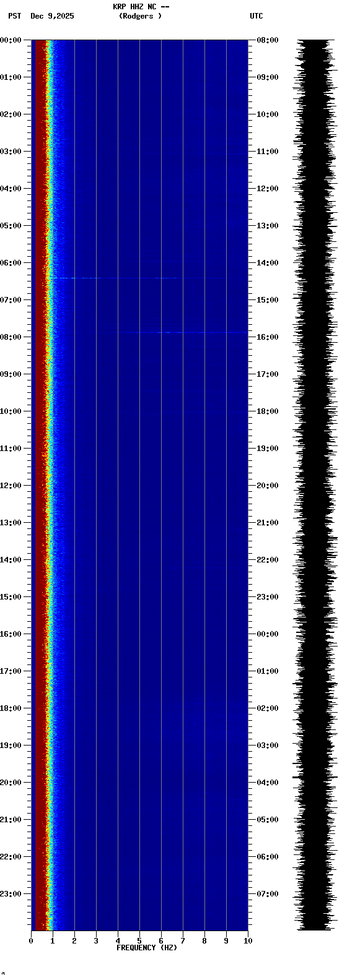The height and width of the screenshot is (980, 342).
Task: Click the PST 12:00 time label
Action: (11, 486)
